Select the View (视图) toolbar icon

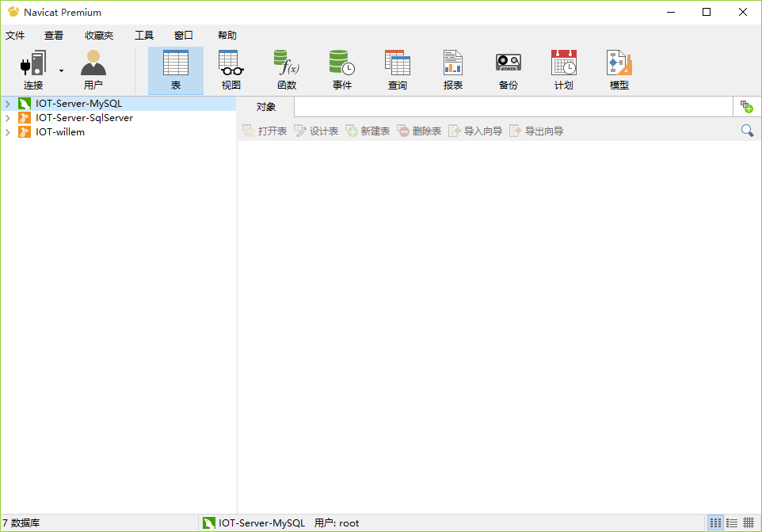point(231,70)
